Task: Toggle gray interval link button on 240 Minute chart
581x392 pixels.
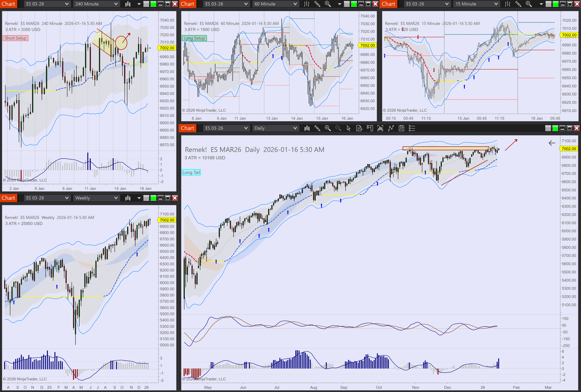Action: 146,4
